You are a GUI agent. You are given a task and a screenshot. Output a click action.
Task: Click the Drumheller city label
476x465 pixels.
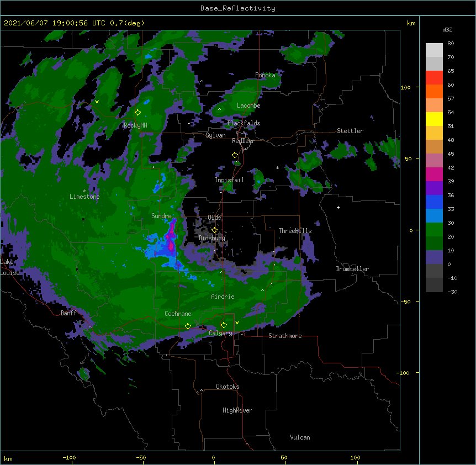coord(352,269)
